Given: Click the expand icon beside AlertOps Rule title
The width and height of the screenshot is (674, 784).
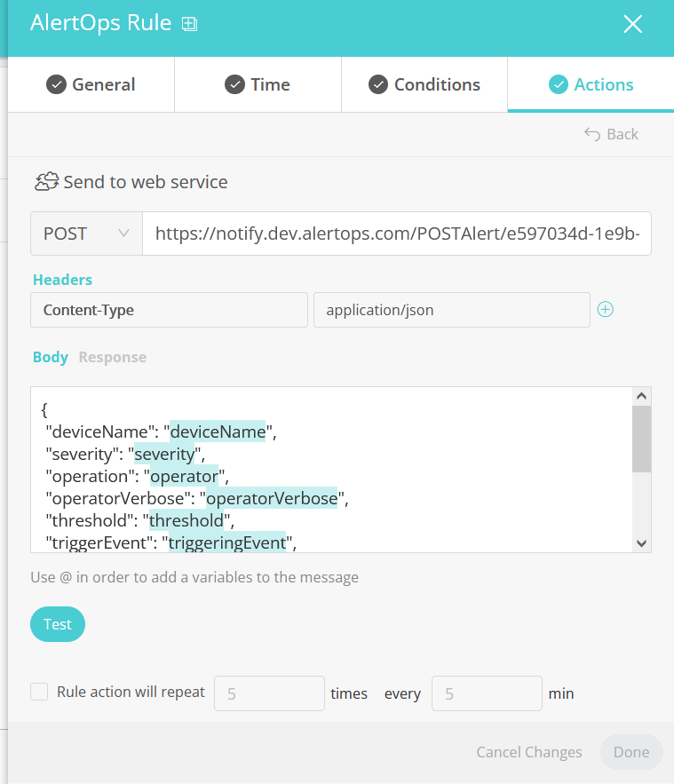Looking at the screenshot, I should pos(189,25).
